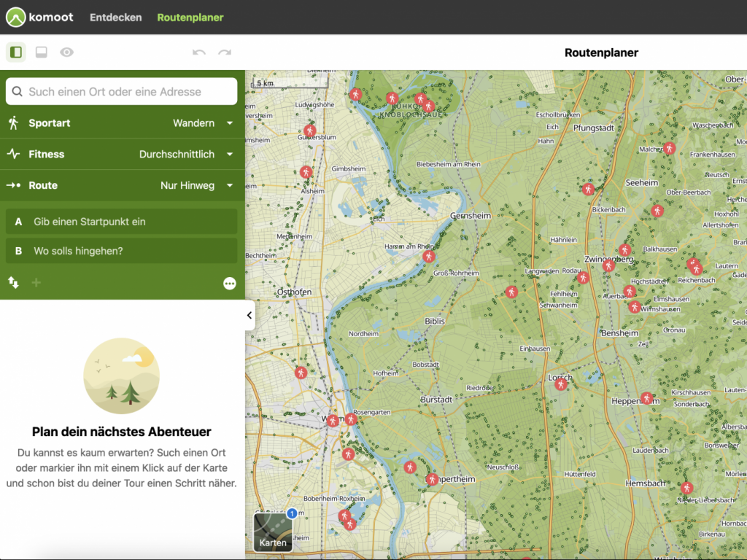Open the Karten map layer switcher
The image size is (747, 560).
[273, 532]
